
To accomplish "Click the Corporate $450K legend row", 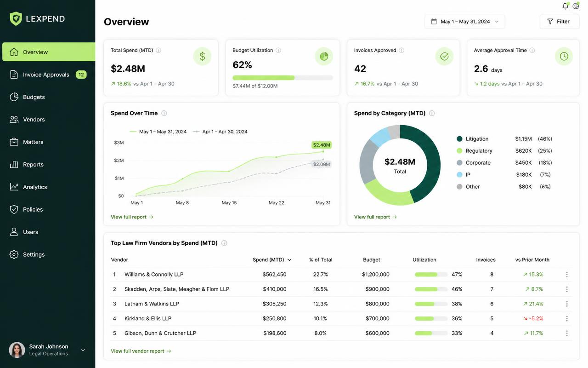I will coord(504,163).
